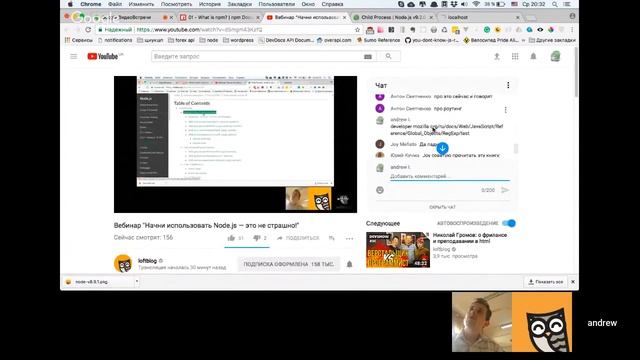Click the Wi-Fi icon in menu bar
This screenshot has width=640, height=360.
pos(476,4)
